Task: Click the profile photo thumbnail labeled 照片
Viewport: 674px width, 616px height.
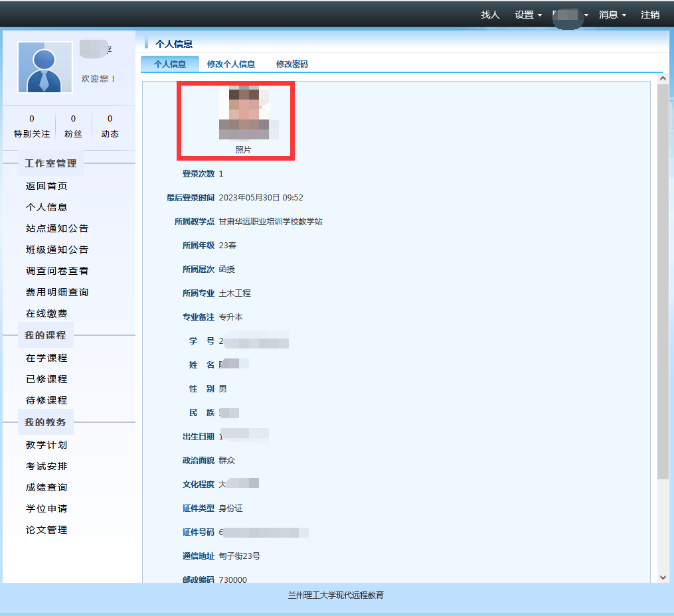Action: pos(244,113)
